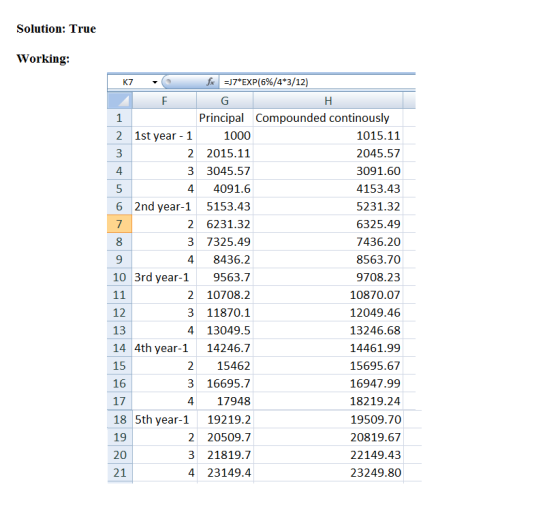Select column H header

point(328,100)
